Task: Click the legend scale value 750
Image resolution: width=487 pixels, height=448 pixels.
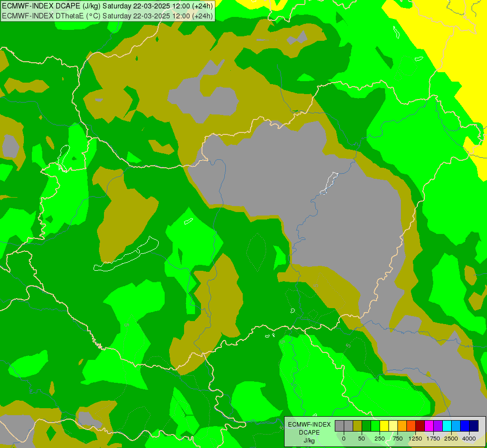Action: pos(397,439)
